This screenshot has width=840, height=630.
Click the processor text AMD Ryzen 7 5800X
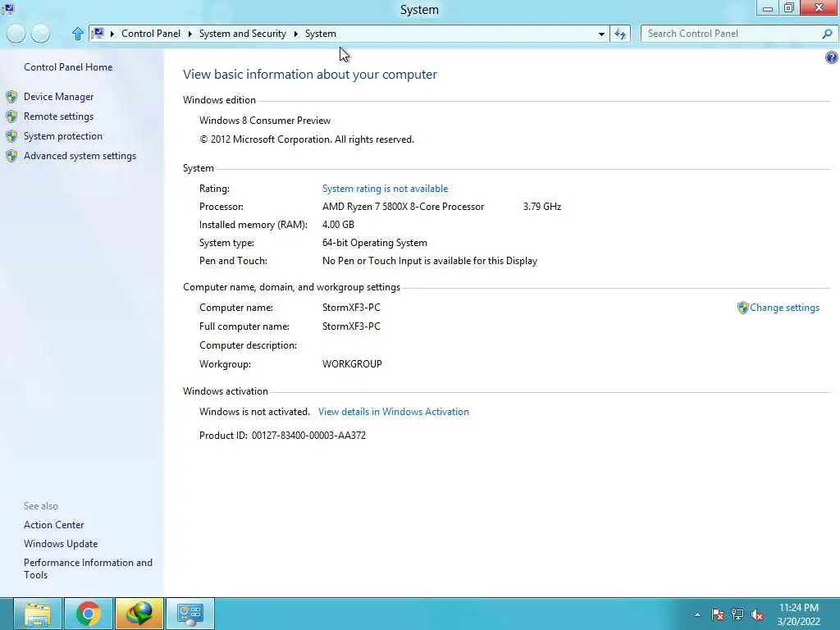[403, 206]
